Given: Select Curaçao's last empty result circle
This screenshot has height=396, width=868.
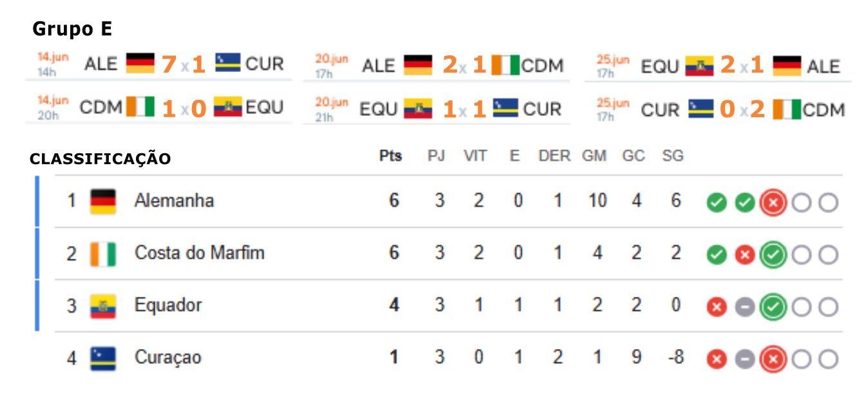Looking at the screenshot, I should (x=828, y=360).
